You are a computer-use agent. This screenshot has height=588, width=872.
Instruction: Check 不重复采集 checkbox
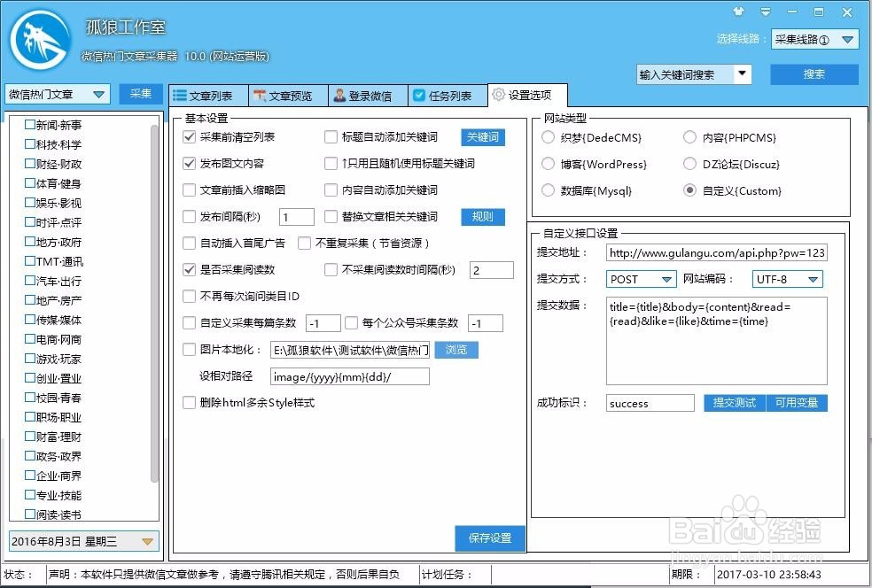click(x=304, y=243)
